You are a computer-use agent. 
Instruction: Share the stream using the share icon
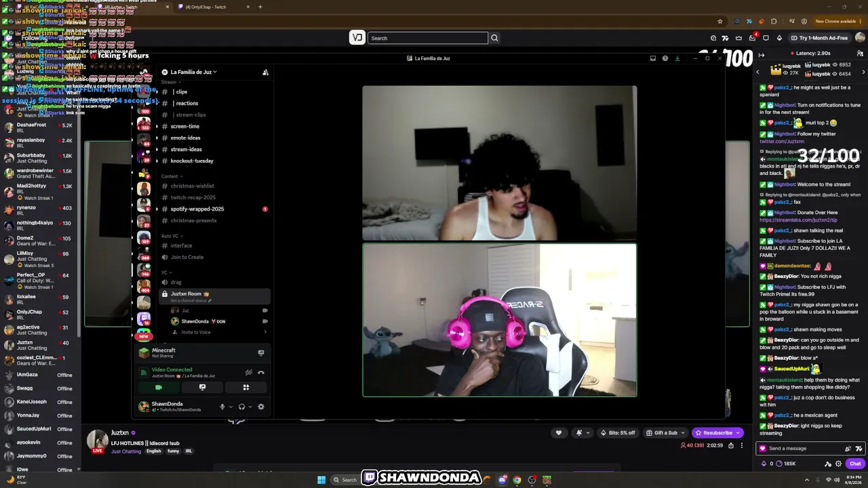(731, 445)
